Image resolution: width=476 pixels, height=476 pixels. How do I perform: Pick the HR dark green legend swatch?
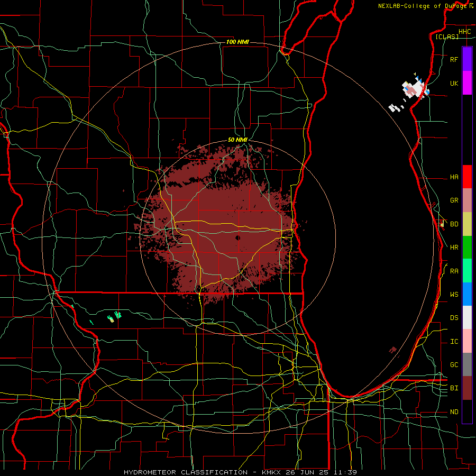tap(467, 248)
